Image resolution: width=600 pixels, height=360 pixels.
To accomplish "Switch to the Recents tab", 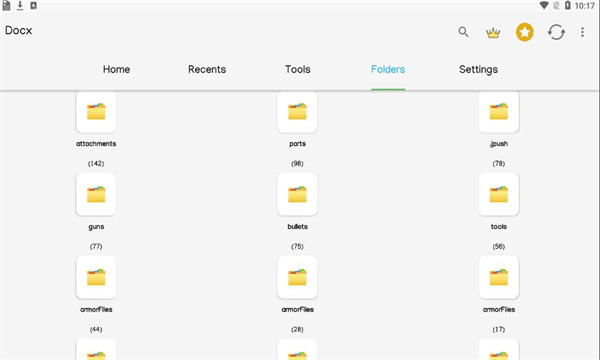I will [x=207, y=69].
